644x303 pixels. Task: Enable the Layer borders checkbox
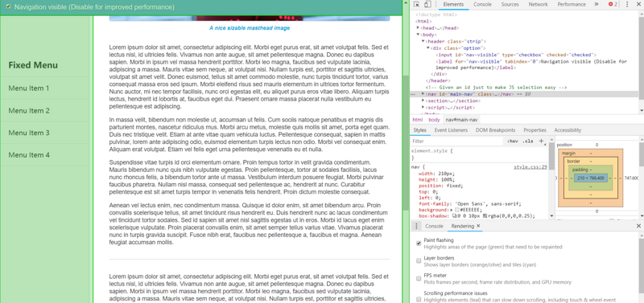click(419, 260)
